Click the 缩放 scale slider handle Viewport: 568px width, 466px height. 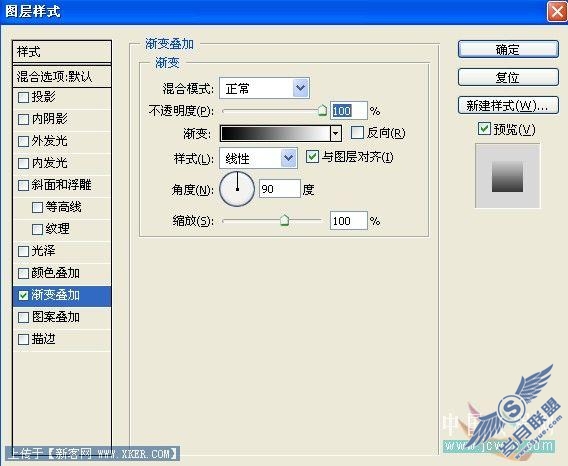tap(284, 220)
